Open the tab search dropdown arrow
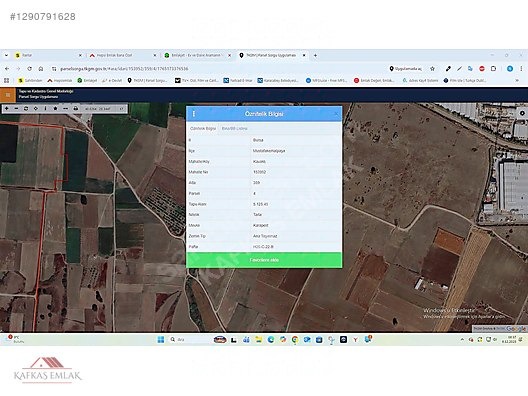 pyautogui.click(x=6, y=55)
